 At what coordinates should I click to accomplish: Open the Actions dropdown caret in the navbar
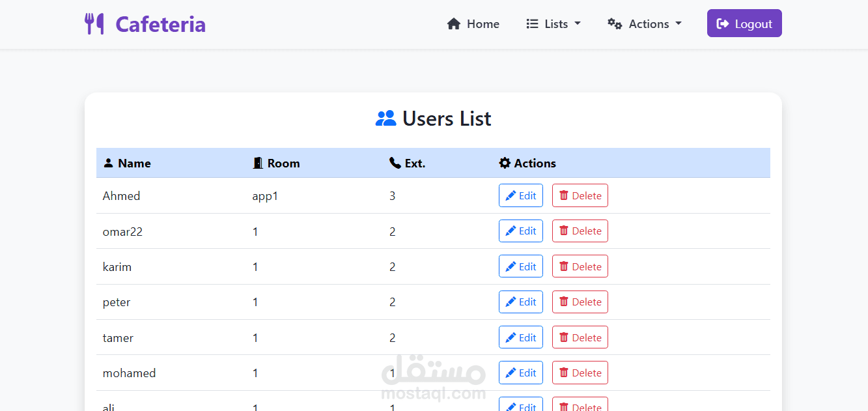679,23
